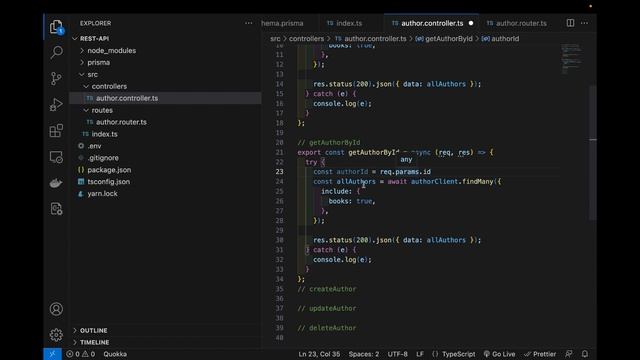The image size is (640, 360).
Task: Click the remote window indicator in status bar
Action: [x=53, y=354]
